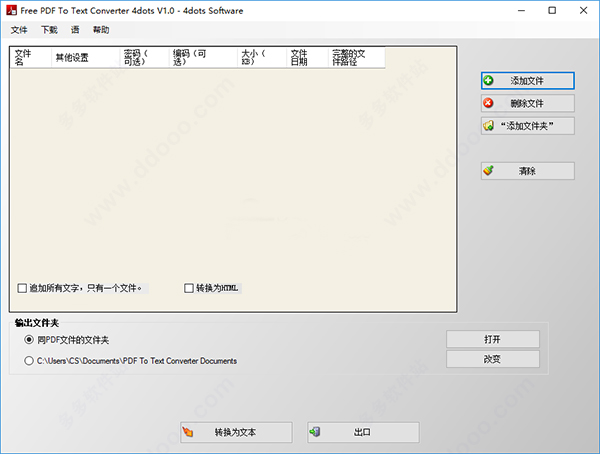
Task: Click the broom icon on 清除
Action: (488, 170)
